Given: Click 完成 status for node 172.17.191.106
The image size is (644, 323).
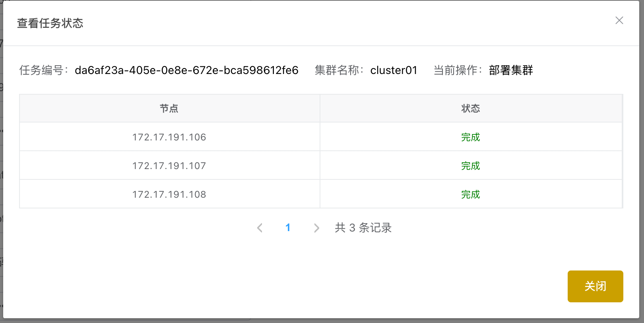Looking at the screenshot, I should (x=471, y=137).
